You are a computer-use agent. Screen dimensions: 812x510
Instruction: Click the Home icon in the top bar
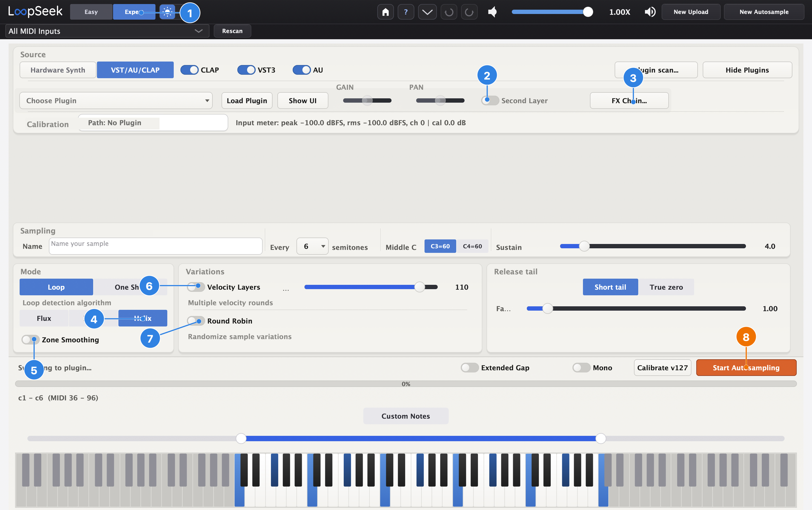pyautogui.click(x=385, y=12)
